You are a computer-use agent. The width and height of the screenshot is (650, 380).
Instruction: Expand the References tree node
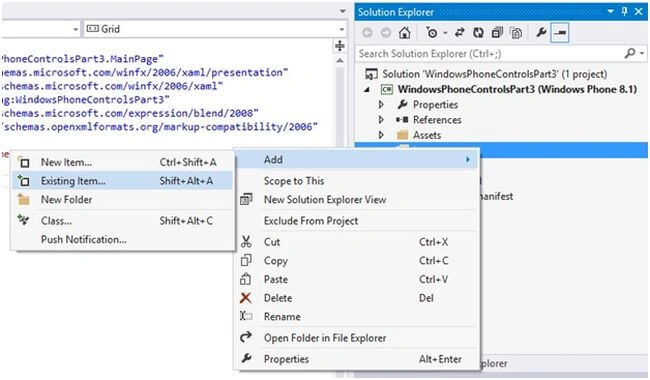coord(381,120)
